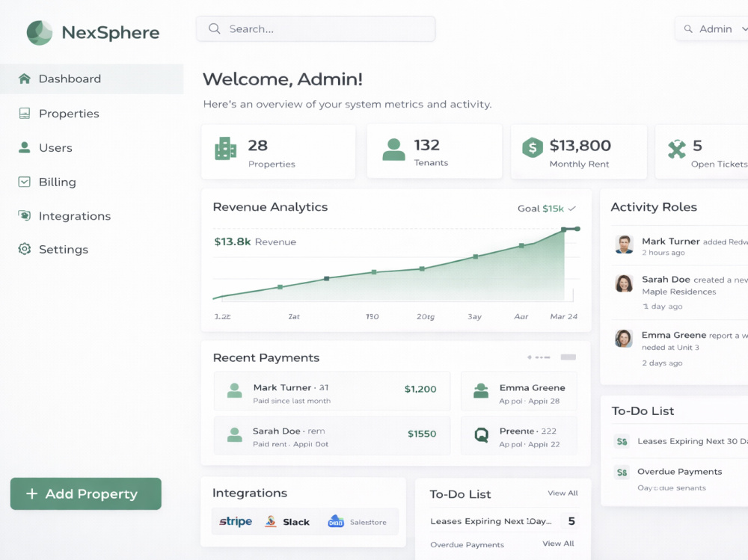748x560 pixels.
Task: Click the NexSphere logo icon
Action: click(x=40, y=32)
